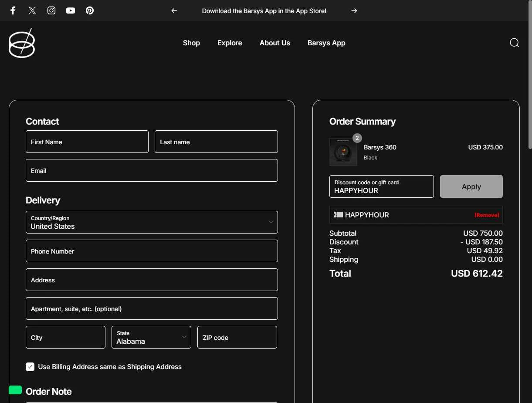Open the Explore menu
532x403 pixels.
(230, 43)
